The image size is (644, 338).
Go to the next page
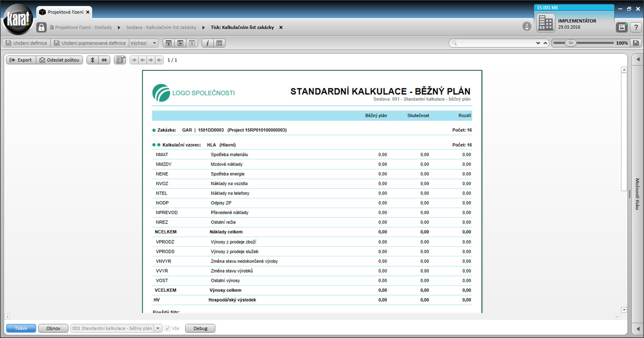click(x=151, y=60)
